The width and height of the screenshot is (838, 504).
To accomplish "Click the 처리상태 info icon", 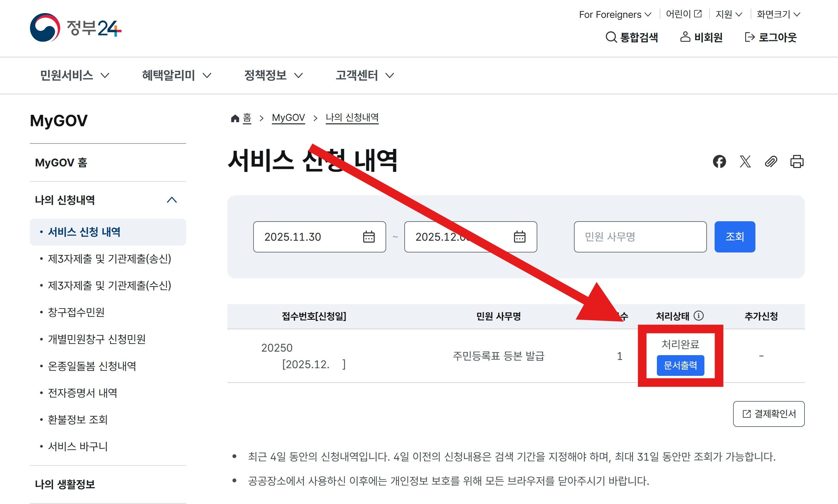I will [699, 316].
